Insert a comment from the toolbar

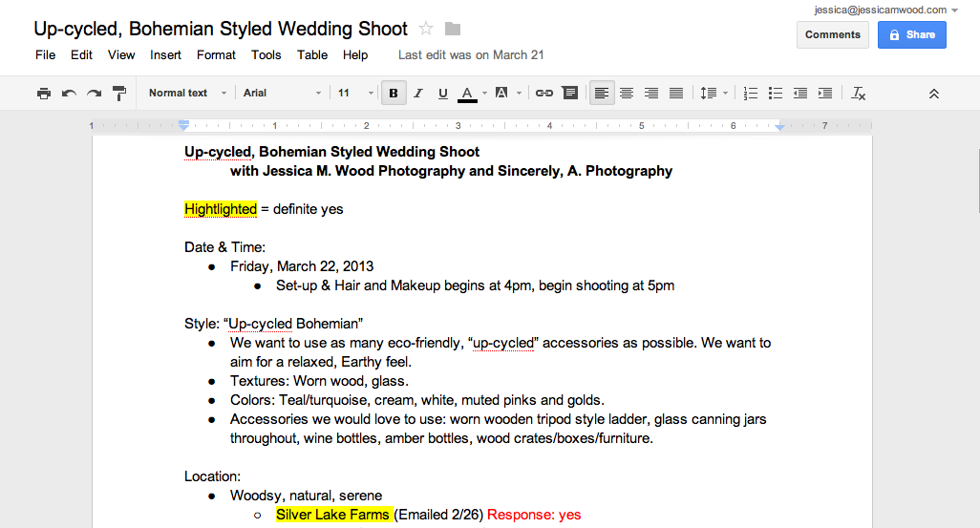click(x=570, y=94)
